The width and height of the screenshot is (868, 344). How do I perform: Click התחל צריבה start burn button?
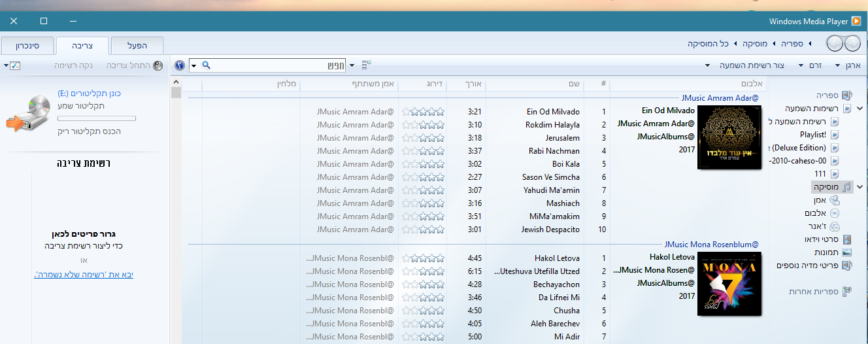135,65
